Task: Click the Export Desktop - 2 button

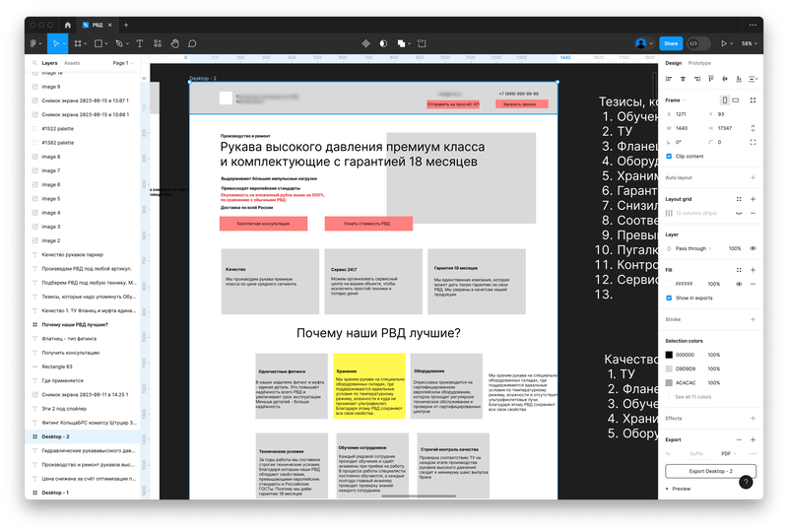Action: [x=710, y=471]
